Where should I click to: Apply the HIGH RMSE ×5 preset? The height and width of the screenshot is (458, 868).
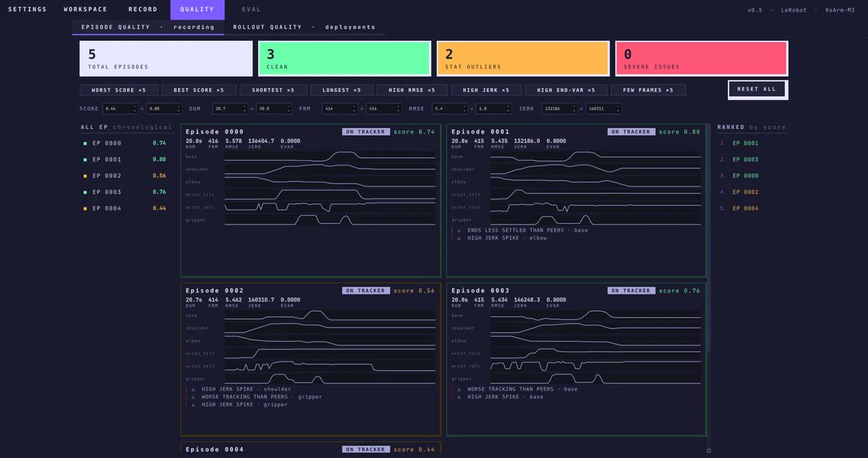[x=412, y=90]
